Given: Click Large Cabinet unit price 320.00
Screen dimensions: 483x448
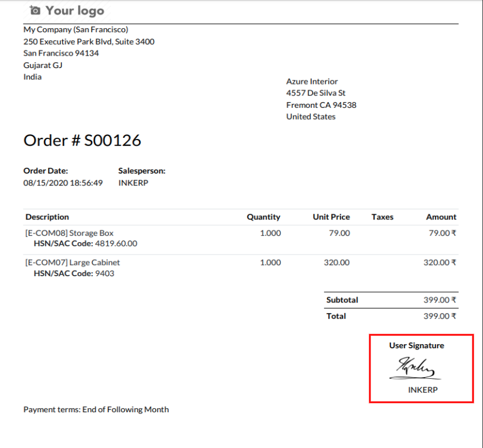Looking at the screenshot, I should coord(336,263).
